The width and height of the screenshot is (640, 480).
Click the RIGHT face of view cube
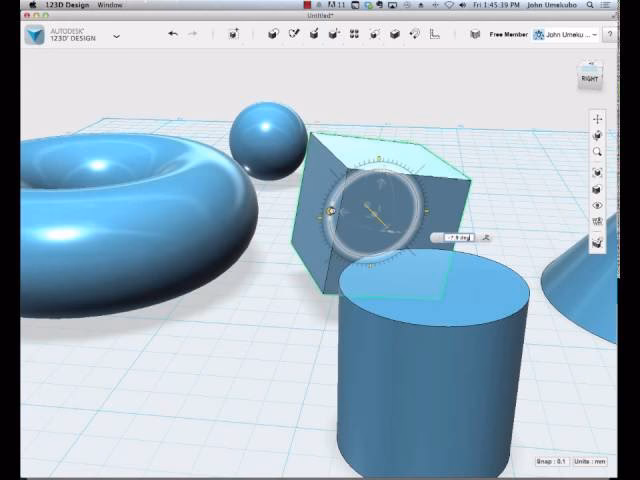[x=590, y=79]
